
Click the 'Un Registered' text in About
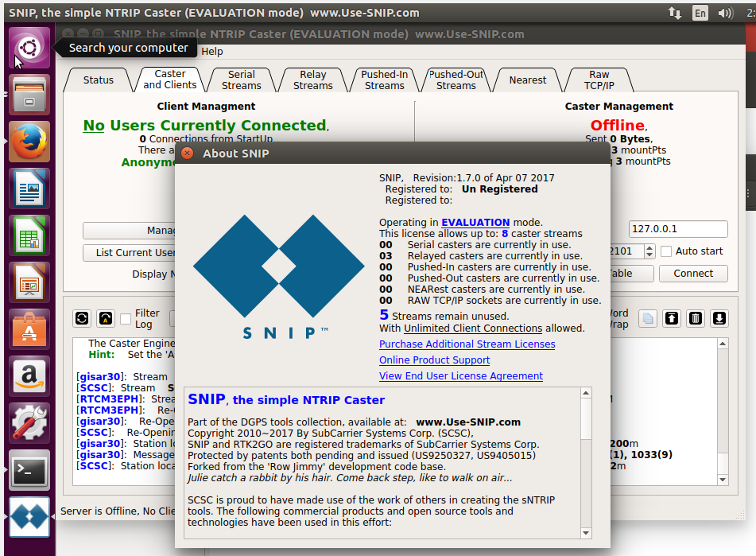click(x=499, y=189)
